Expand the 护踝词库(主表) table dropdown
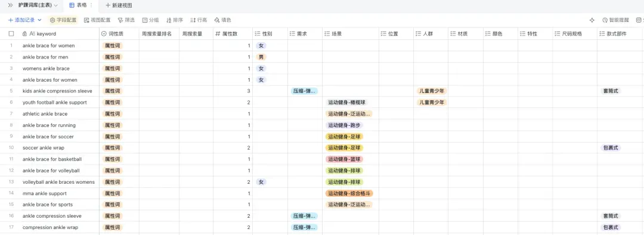Viewport: 644px width, 235px height. point(55,5)
